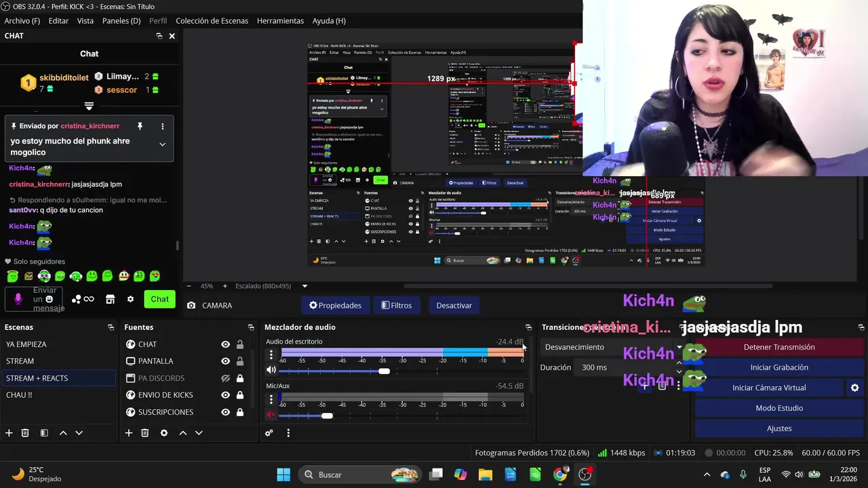Viewport: 868px width, 488px height.
Task: Open Ajustes settings button
Action: (x=779, y=428)
